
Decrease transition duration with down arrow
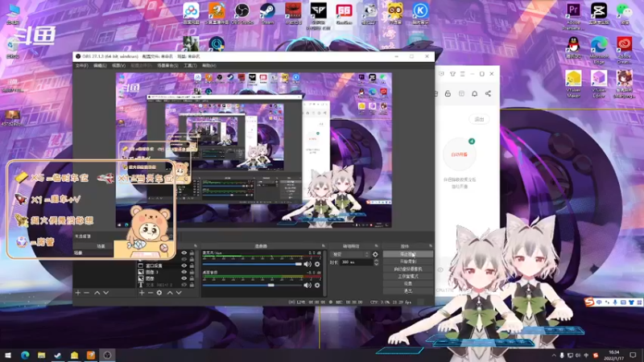[376, 264]
